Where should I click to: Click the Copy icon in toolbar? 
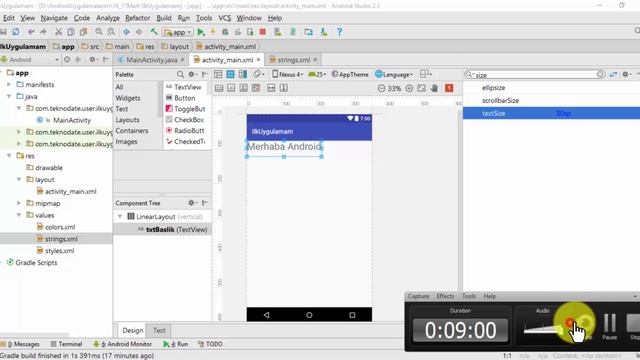[71, 31]
